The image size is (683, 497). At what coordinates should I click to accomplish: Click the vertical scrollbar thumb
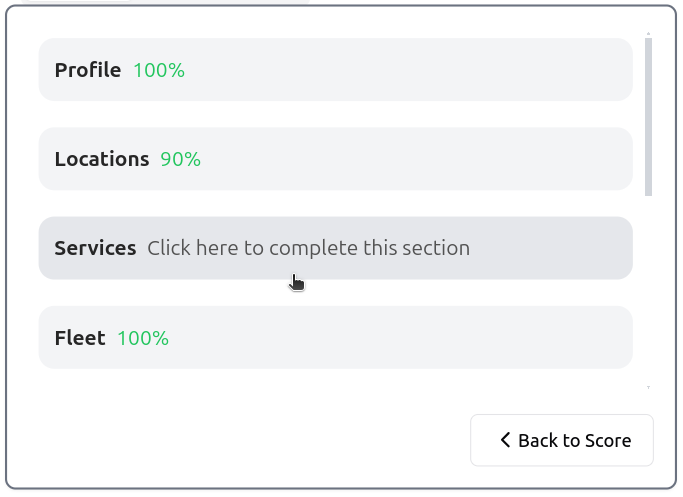coord(648,117)
